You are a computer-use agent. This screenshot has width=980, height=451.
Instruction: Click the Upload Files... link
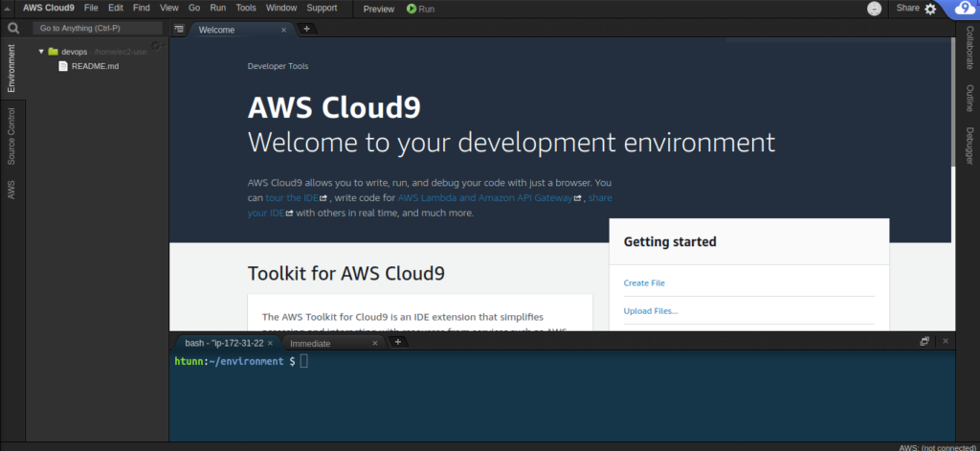click(x=651, y=311)
